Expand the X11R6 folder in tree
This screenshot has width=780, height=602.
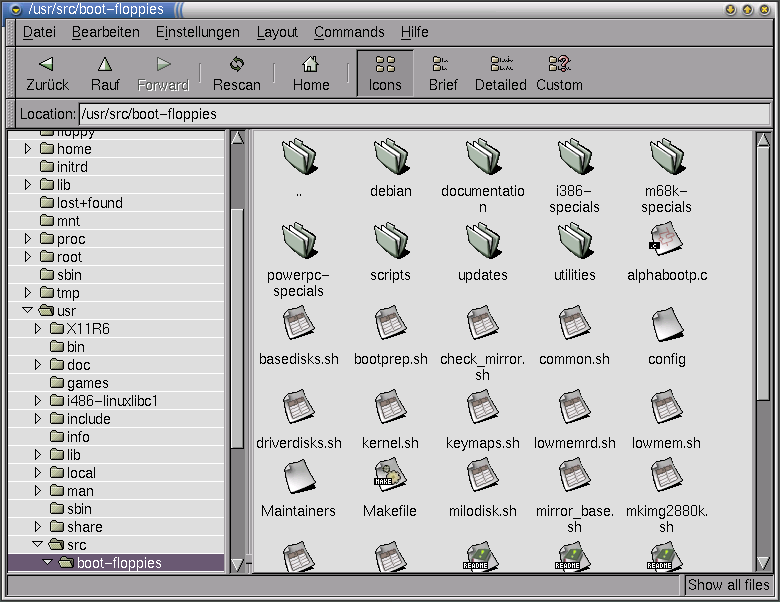[x=38, y=328]
